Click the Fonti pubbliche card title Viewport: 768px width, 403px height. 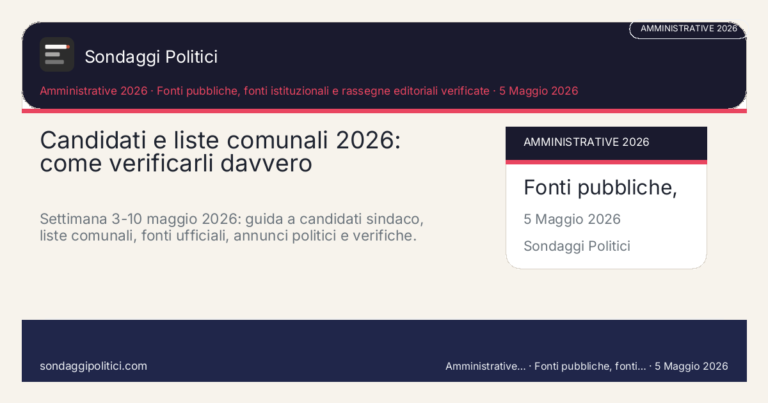pyautogui.click(x=600, y=188)
